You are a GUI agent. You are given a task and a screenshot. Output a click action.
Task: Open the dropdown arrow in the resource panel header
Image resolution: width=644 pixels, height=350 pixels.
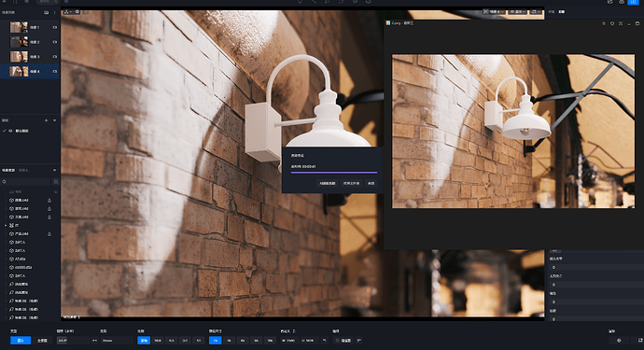point(55,170)
